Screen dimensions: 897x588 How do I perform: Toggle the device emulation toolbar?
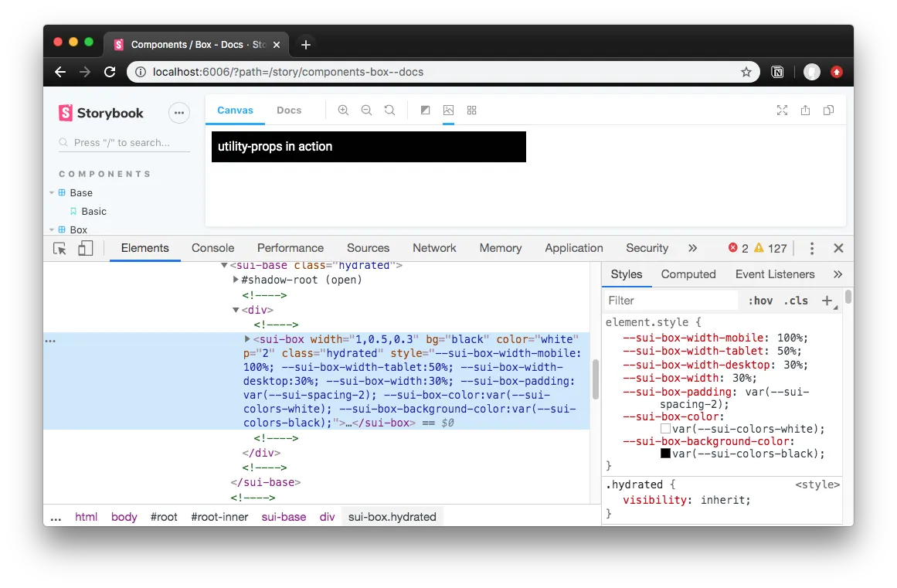[86, 247]
